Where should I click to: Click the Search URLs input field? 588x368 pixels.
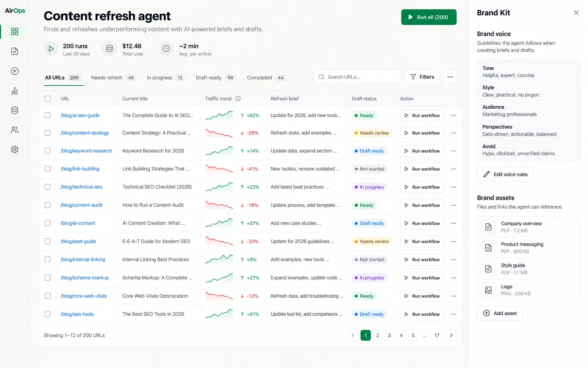[358, 77]
